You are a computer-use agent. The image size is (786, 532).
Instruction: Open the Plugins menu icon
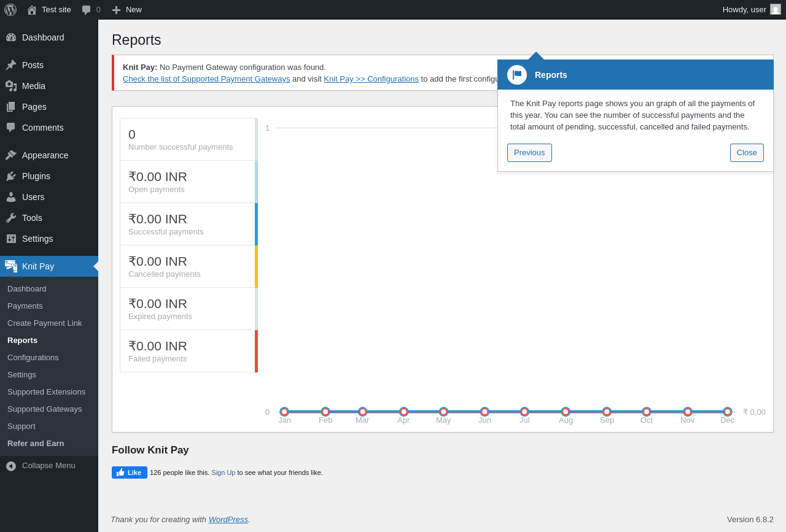click(x=11, y=176)
